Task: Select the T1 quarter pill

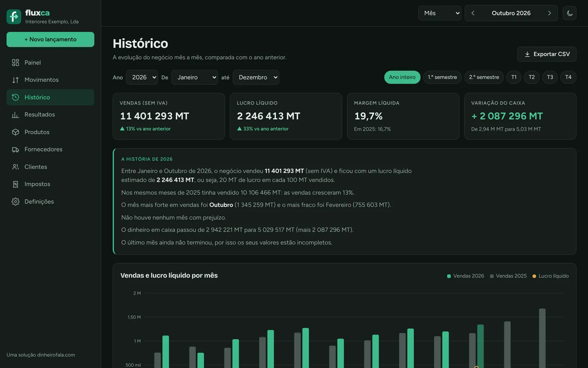Action: point(514,77)
